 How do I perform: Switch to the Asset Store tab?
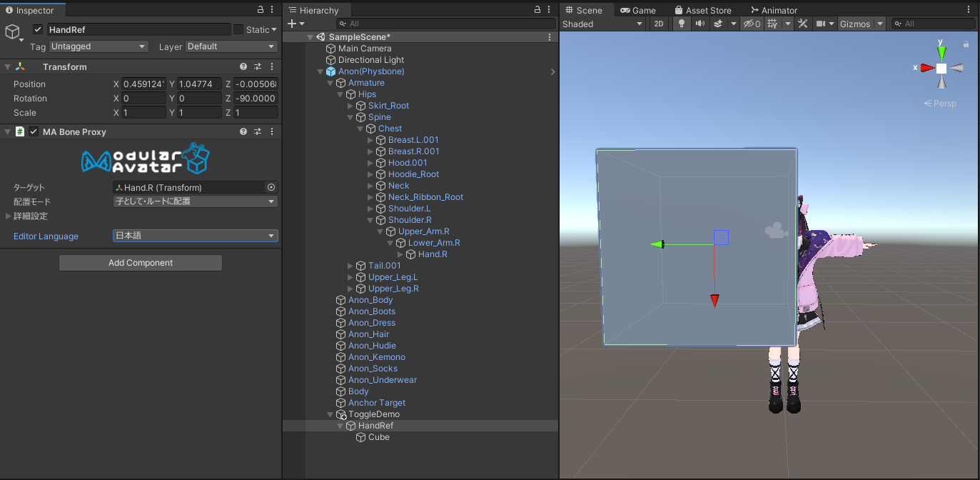pyautogui.click(x=702, y=10)
